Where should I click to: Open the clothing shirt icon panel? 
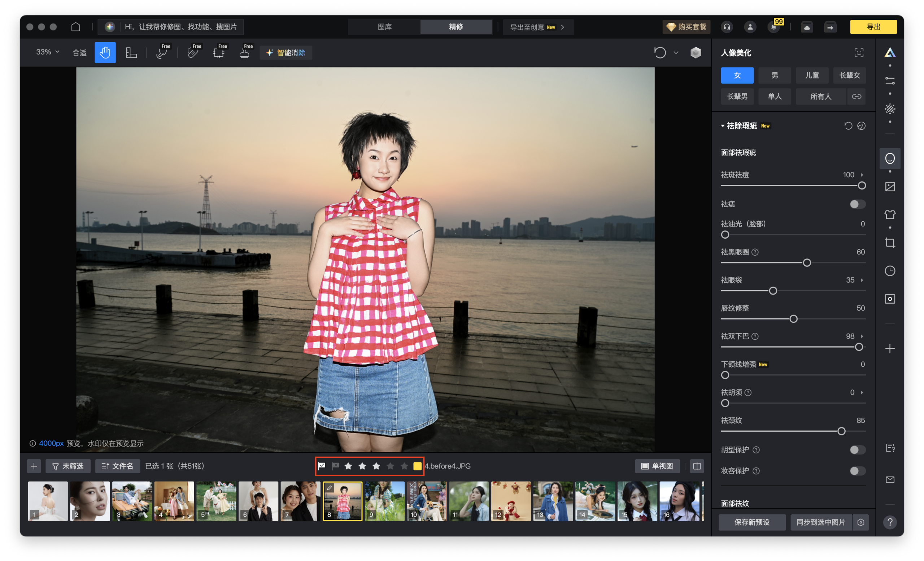889,214
